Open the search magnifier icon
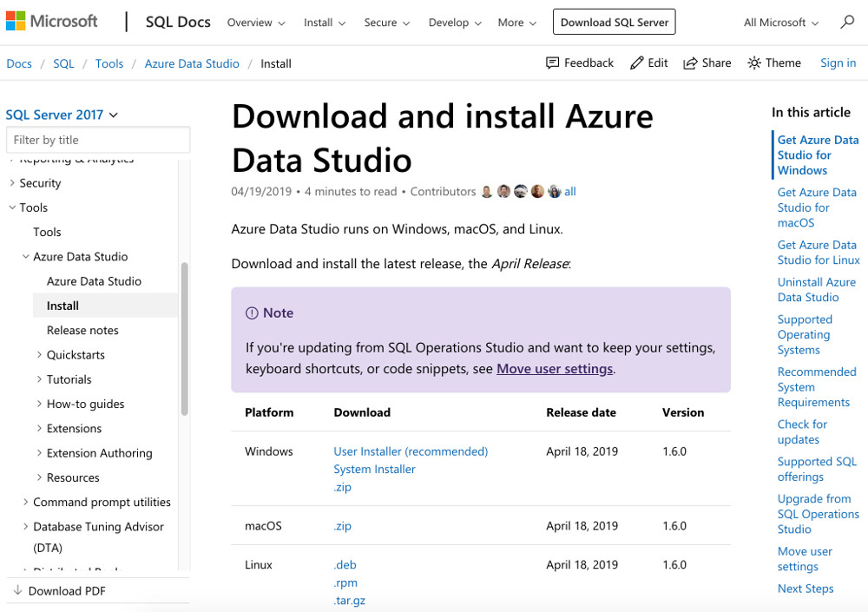The height and width of the screenshot is (612, 868). [x=847, y=23]
